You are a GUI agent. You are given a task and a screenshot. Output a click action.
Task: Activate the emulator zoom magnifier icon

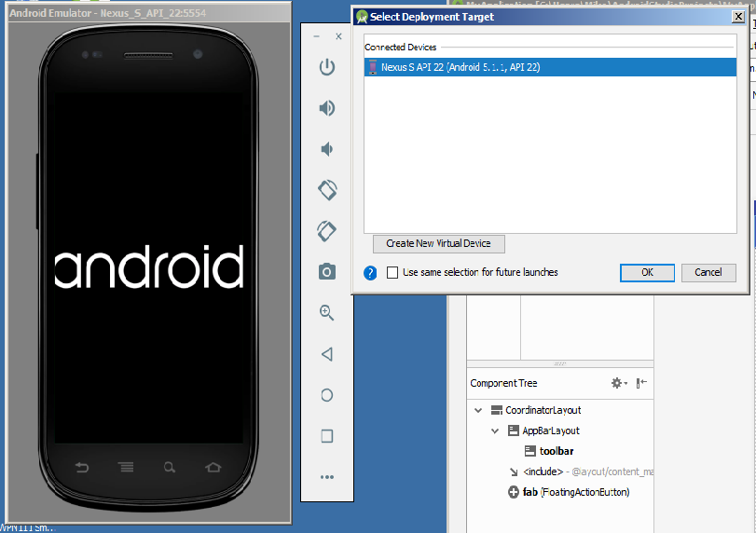327,313
